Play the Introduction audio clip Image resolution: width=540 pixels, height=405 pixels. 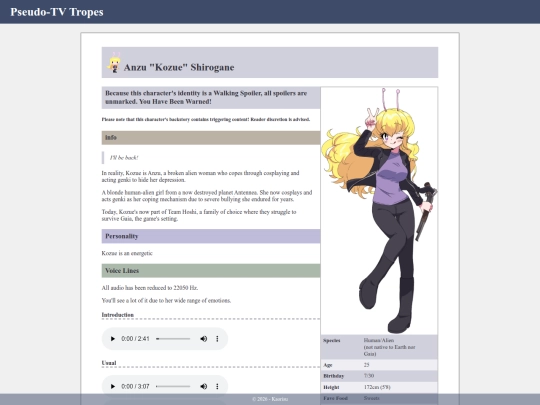[113, 339]
